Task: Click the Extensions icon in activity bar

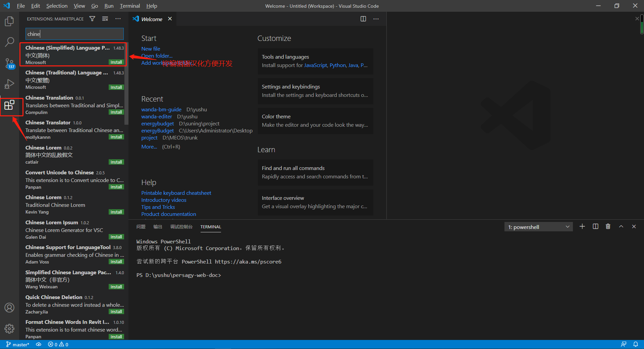Action: [x=9, y=105]
